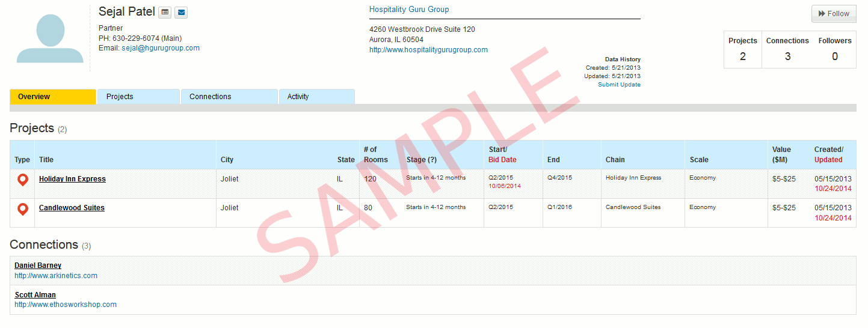Open Daniel Barney's connection profile
The image size is (868, 328).
(38, 266)
